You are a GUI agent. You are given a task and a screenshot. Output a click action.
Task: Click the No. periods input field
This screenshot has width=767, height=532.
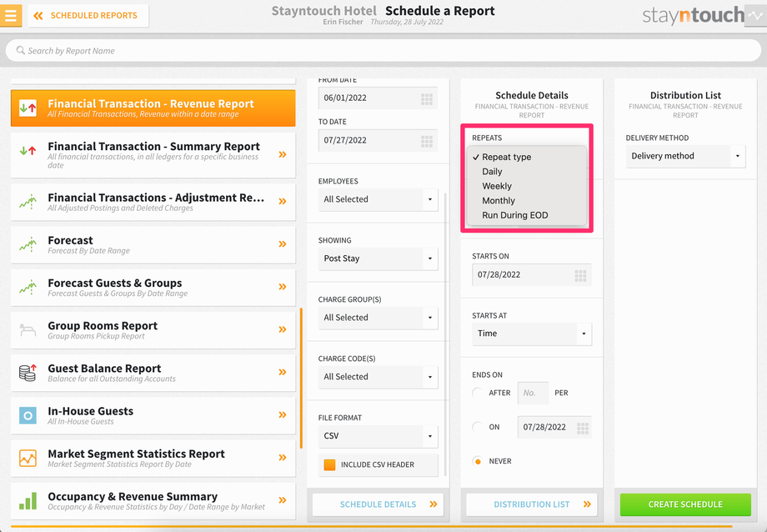(533, 393)
